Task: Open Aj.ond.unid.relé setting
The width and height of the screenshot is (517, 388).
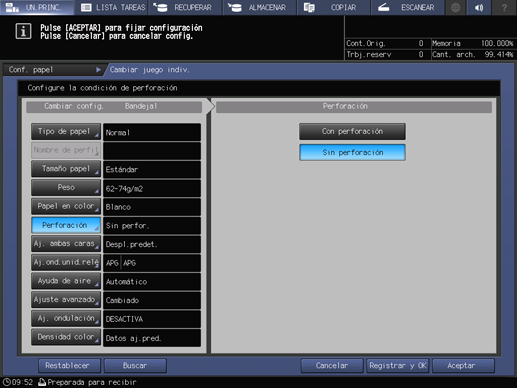Action: pos(66,262)
